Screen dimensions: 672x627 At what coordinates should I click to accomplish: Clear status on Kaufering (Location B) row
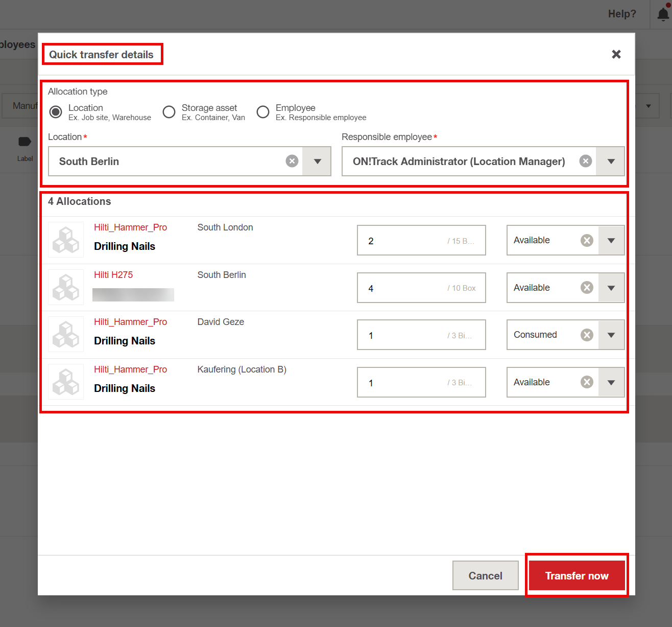pyautogui.click(x=587, y=382)
